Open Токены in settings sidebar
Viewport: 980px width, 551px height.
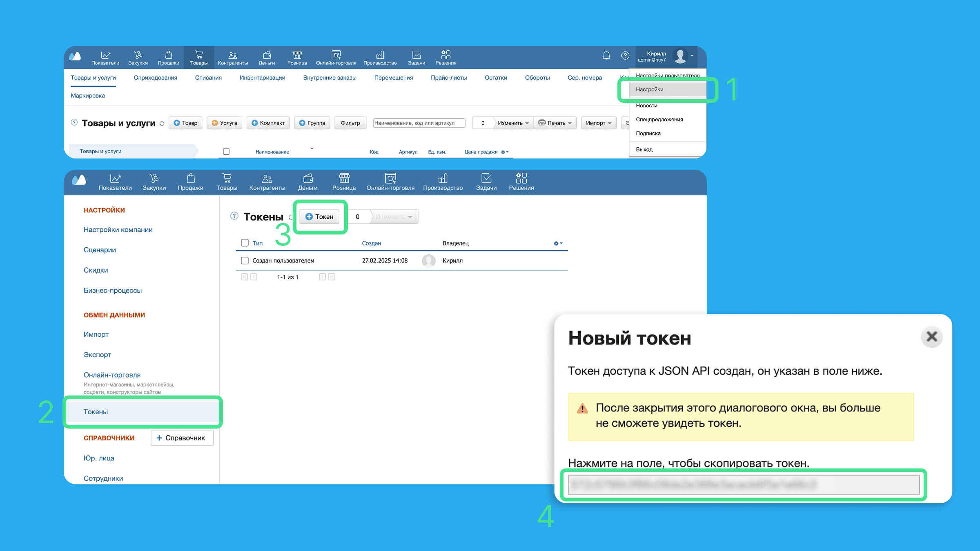tap(143, 412)
